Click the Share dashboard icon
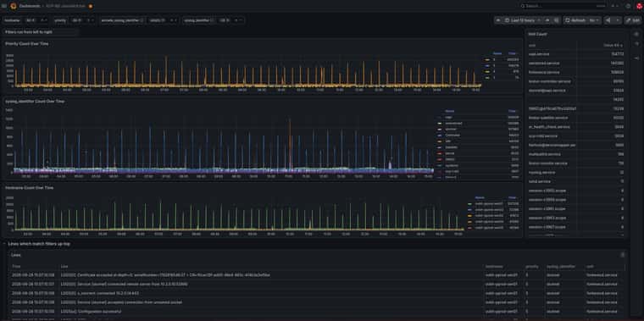Viewport: 644px width, 321px height. 608,20
